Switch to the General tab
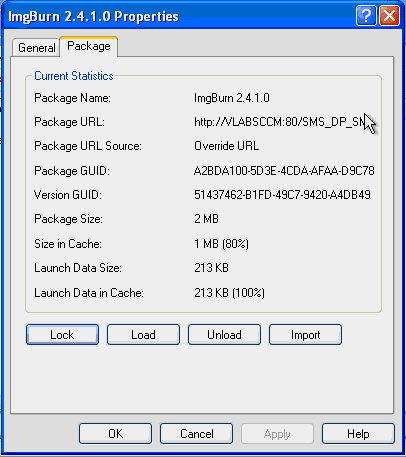The image size is (406, 457). (36, 48)
